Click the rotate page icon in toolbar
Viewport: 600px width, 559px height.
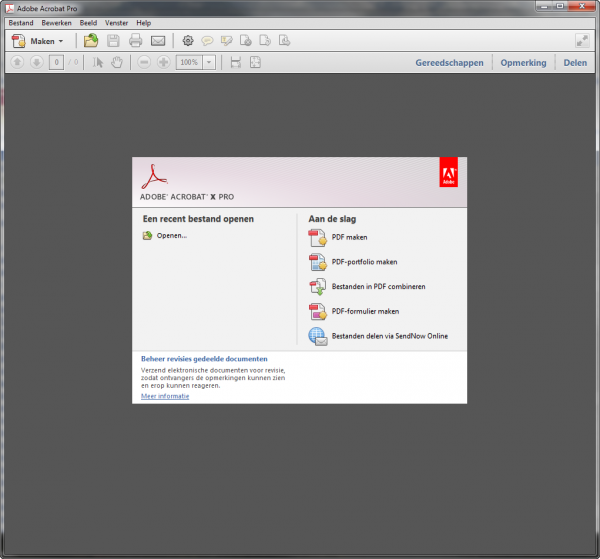[265, 41]
